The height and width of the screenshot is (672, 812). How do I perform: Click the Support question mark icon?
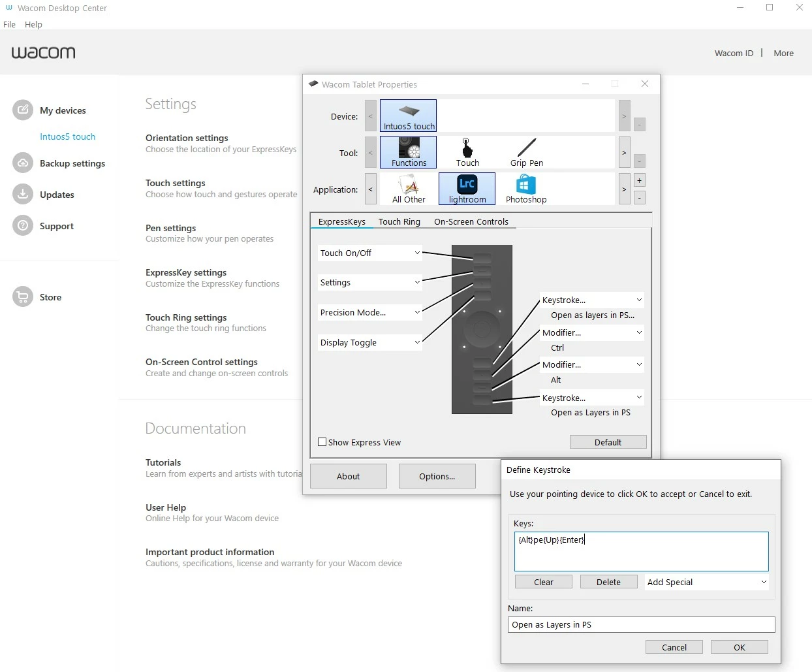(23, 225)
